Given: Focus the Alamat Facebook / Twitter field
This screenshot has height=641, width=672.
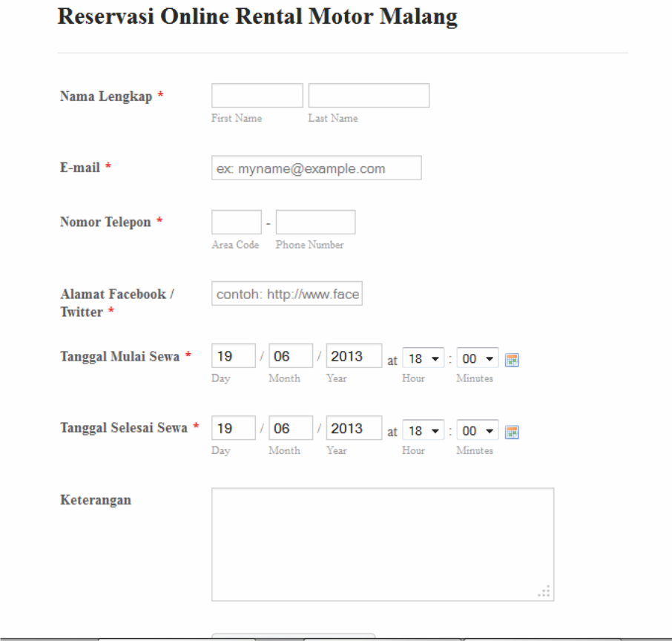Looking at the screenshot, I should [x=287, y=293].
